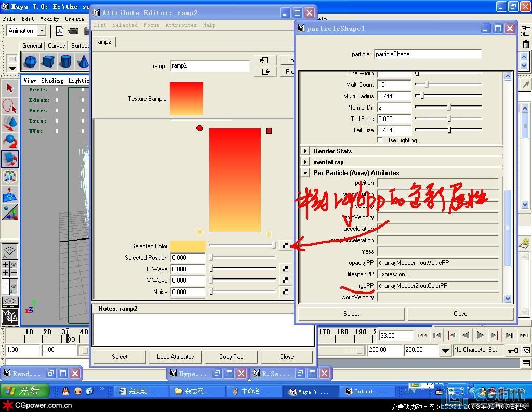Open the viewport Shading menu
The width and height of the screenshot is (532, 412).
pyautogui.click(x=52, y=81)
